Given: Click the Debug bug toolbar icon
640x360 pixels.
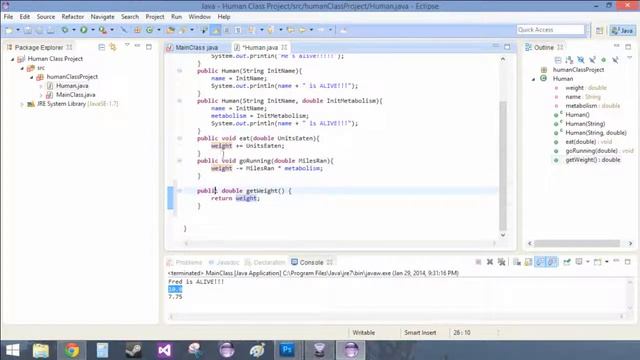Looking at the screenshot, I should click(x=64, y=30).
